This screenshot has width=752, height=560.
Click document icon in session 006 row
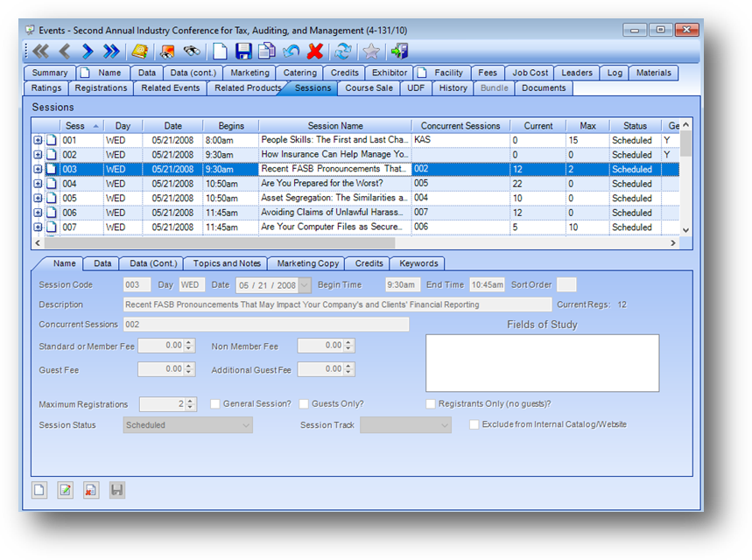pyautogui.click(x=52, y=213)
